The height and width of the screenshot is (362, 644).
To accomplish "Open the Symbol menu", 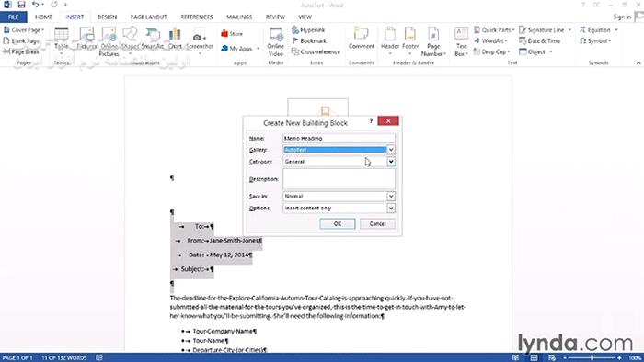I will pos(595,41).
